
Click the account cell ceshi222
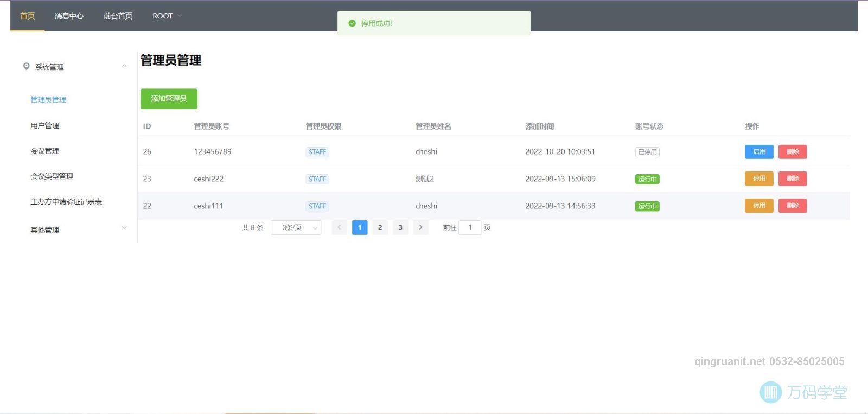[208, 179]
